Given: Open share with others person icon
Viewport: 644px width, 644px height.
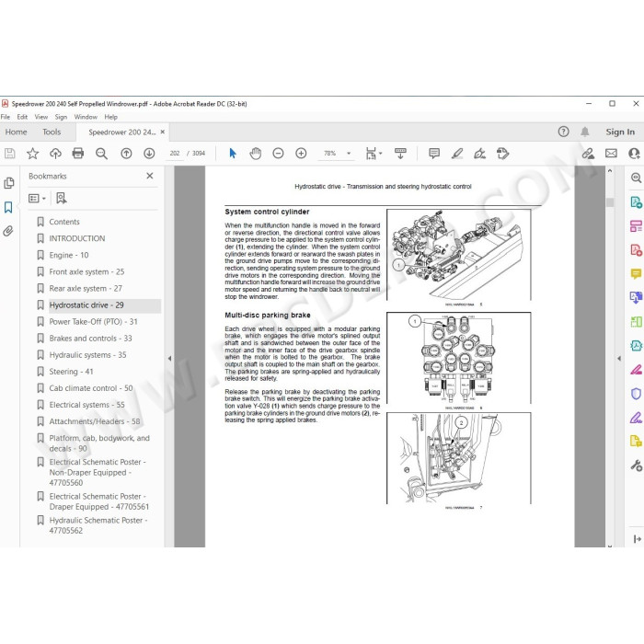Looking at the screenshot, I should 634,154.
